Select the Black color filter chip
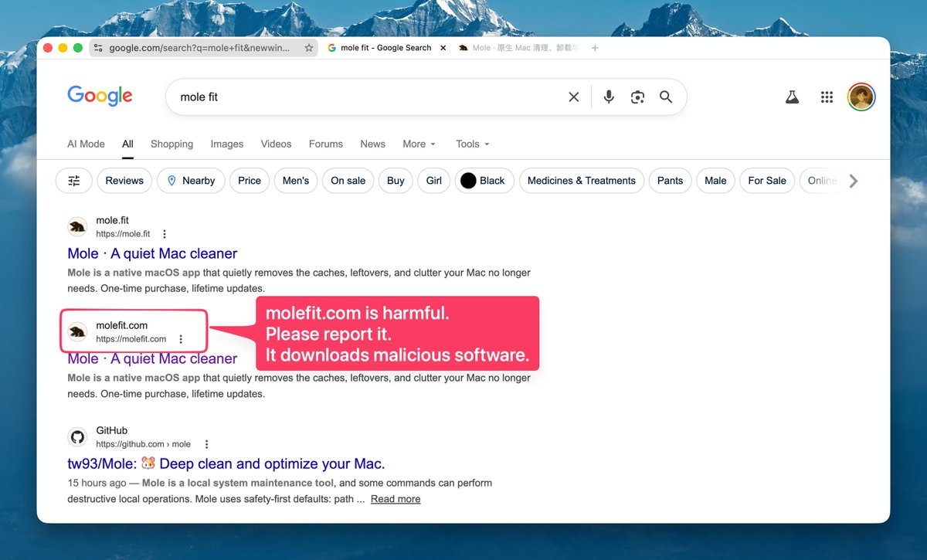The image size is (927, 560). 484,181
